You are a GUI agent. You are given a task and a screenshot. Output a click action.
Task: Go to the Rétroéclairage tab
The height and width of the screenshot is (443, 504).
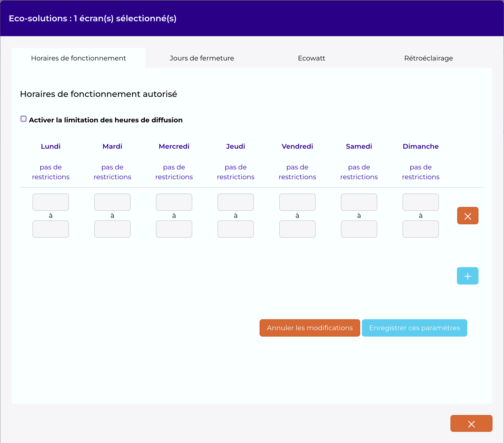[x=428, y=58]
